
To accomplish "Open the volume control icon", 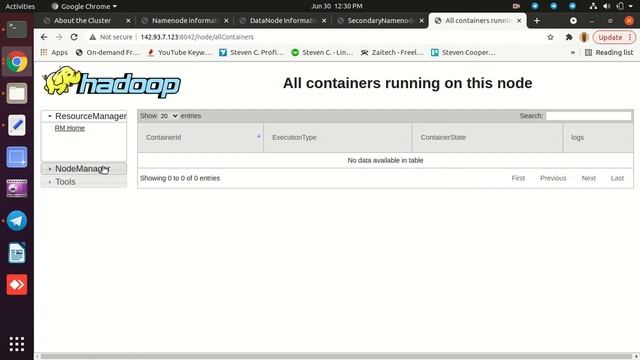I will 607,6.
